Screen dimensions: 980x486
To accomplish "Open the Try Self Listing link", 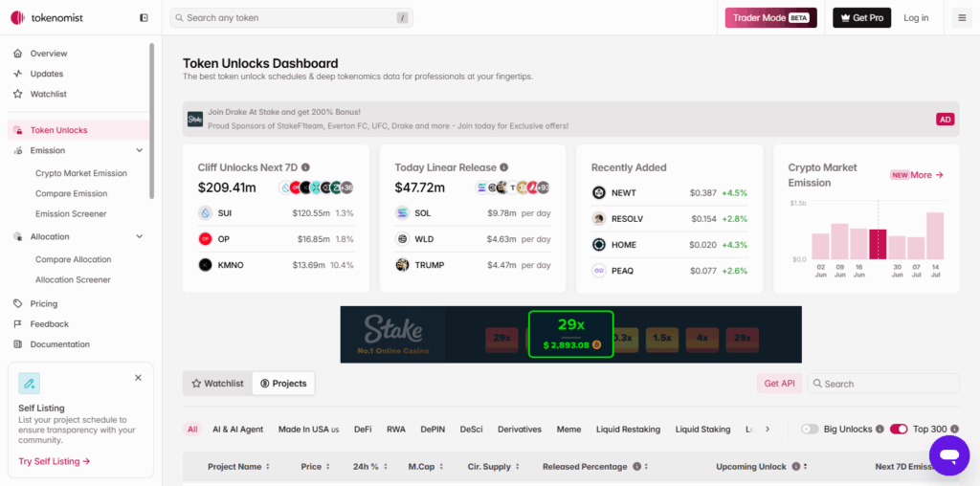I will pos(55,462).
